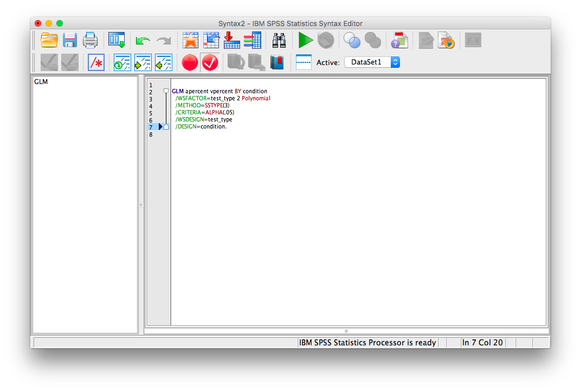Click line number 8 in the gutter
Image resolution: width=581 pixels, height=392 pixels.
pyautogui.click(x=151, y=134)
